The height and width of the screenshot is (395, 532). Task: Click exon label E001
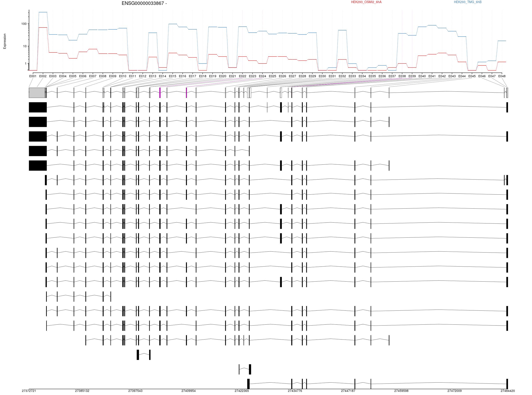tap(33, 76)
